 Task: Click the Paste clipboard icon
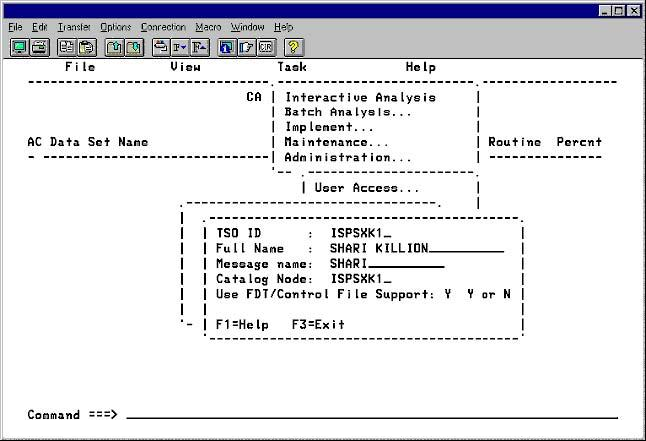(87, 47)
